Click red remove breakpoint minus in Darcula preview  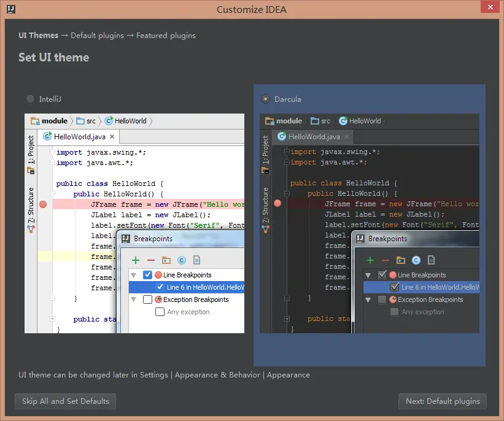click(386, 260)
